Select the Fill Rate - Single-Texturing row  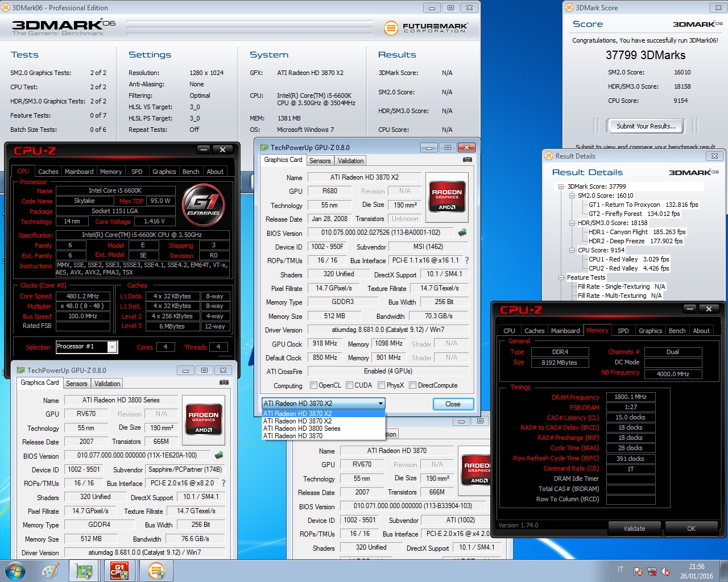tap(622, 286)
